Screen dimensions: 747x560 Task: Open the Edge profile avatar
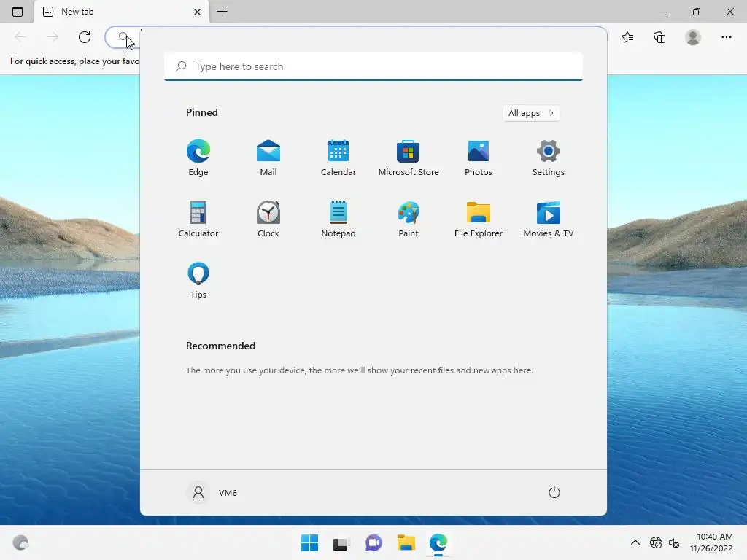(693, 37)
